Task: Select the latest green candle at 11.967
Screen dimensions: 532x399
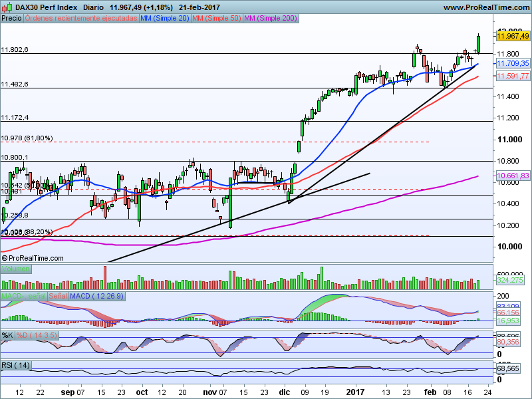Action: (478, 44)
